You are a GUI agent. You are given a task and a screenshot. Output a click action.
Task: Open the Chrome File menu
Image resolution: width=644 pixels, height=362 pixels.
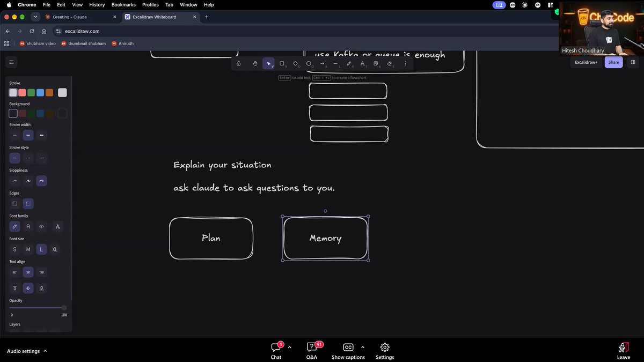tap(47, 4)
